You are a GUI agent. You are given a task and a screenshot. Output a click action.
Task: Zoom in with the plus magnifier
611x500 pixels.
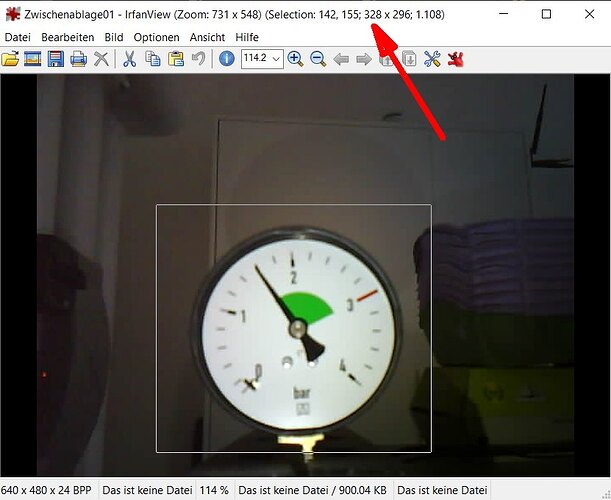coord(295,59)
